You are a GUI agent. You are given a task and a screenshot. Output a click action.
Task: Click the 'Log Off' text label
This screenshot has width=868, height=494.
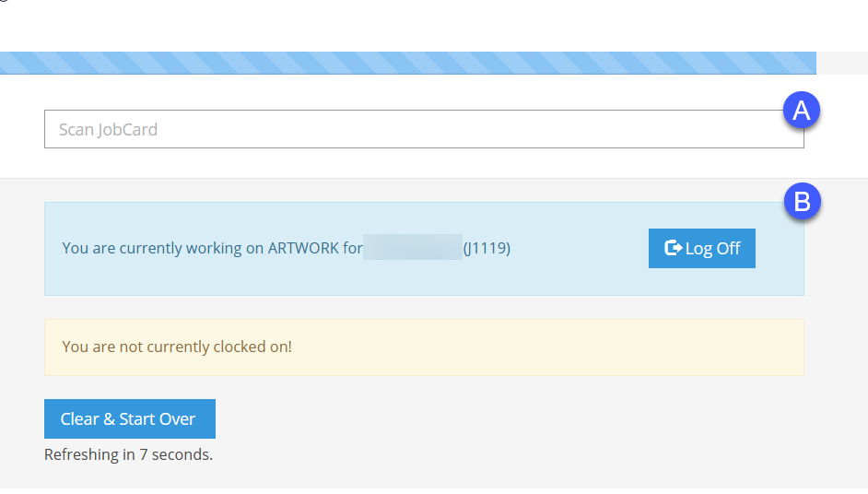pyautogui.click(x=712, y=249)
